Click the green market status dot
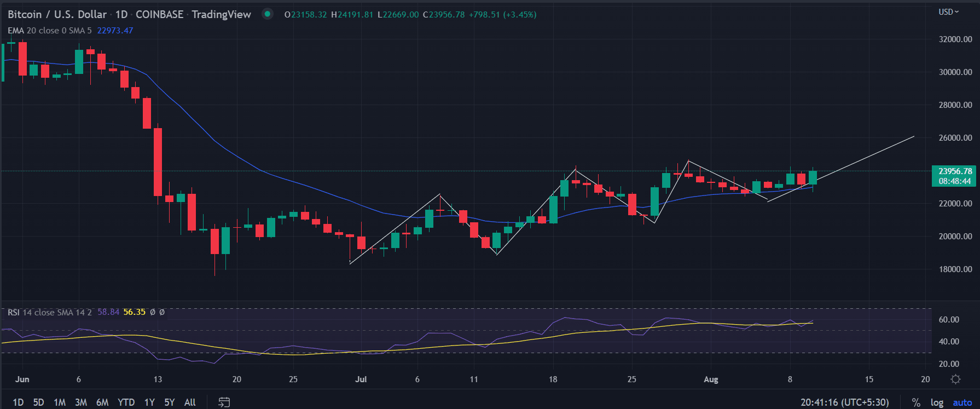Viewport: 980px width, 409px height. coord(267,14)
